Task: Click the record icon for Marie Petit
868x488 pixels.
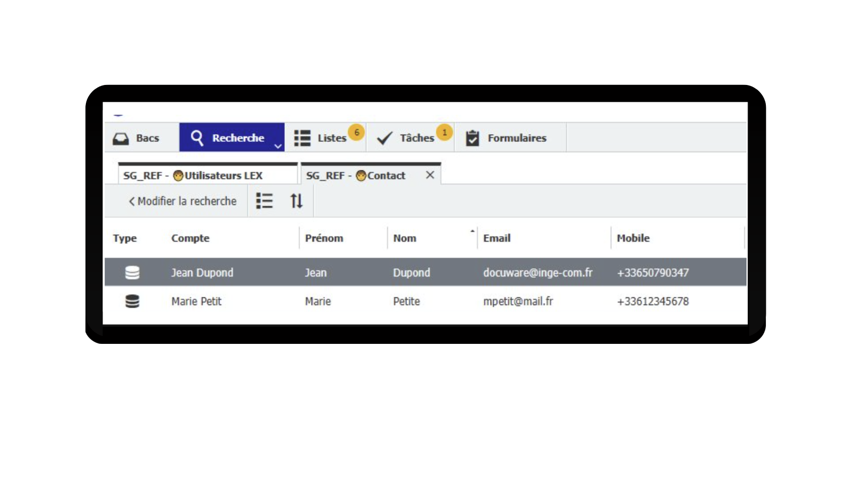Action: (132, 301)
